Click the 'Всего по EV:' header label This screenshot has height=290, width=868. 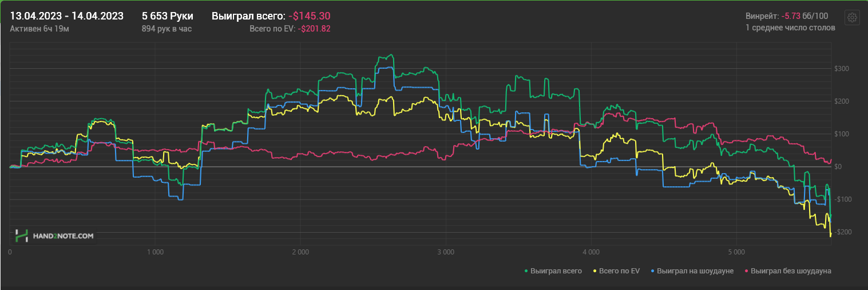272,28
